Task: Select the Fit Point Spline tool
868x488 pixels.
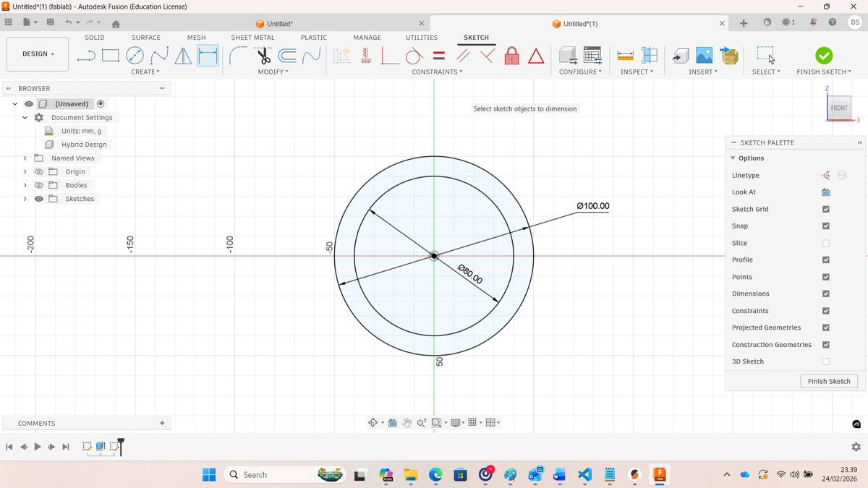Action: point(160,56)
